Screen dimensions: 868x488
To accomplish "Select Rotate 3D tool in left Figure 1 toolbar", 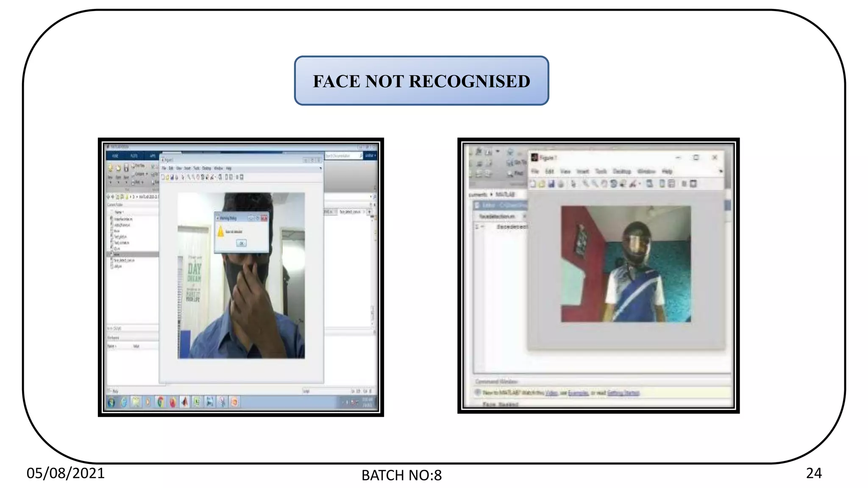I will [203, 177].
